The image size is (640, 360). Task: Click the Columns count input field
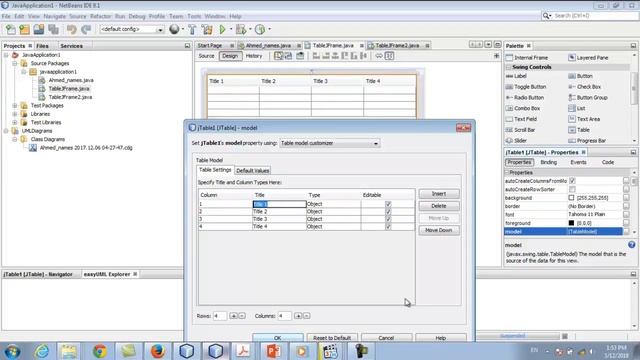[x=284, y=316]
